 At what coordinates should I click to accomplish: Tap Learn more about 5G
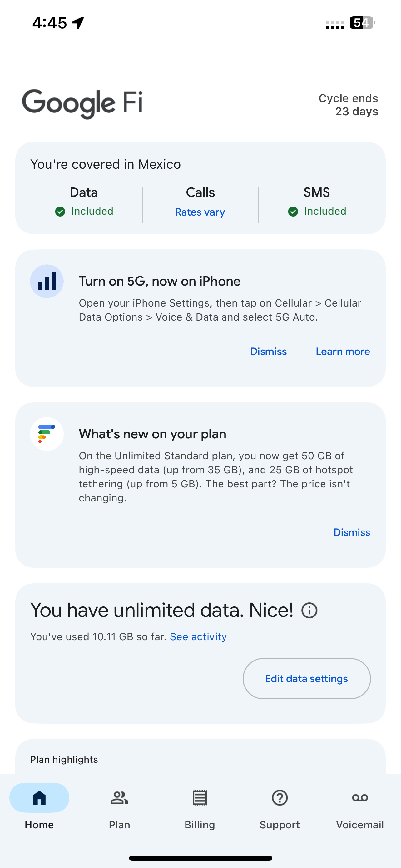click(343, 352)
